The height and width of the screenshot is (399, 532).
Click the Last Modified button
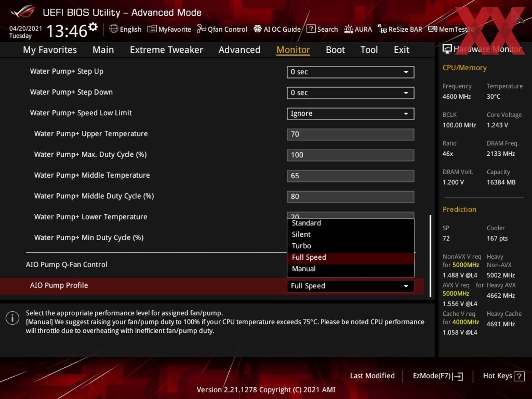pyautogui.click(x=372, y=376)
